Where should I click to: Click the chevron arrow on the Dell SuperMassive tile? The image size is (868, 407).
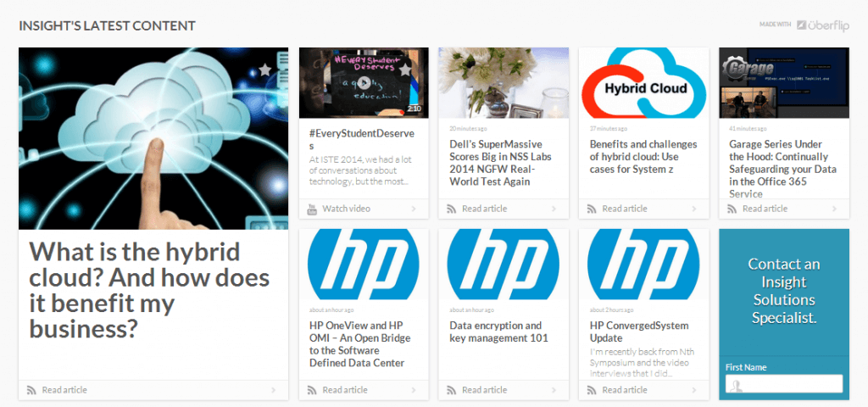point(554,209)
